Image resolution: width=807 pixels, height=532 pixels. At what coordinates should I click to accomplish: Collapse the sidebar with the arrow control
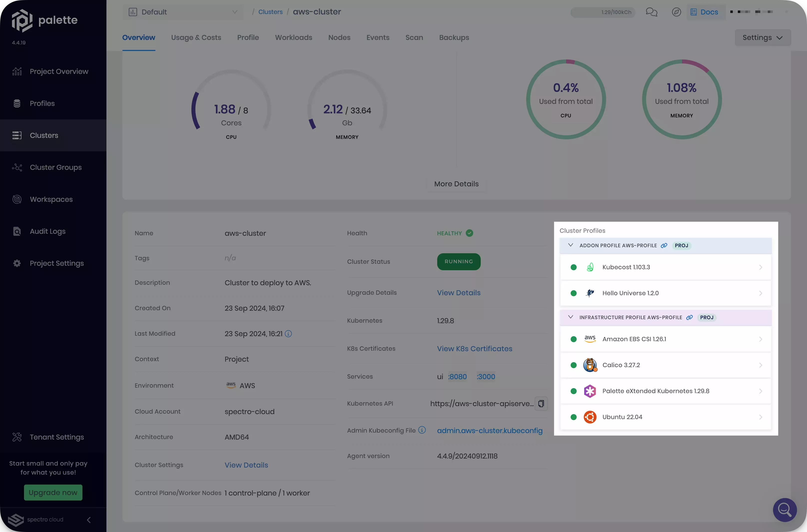[89, 520]
